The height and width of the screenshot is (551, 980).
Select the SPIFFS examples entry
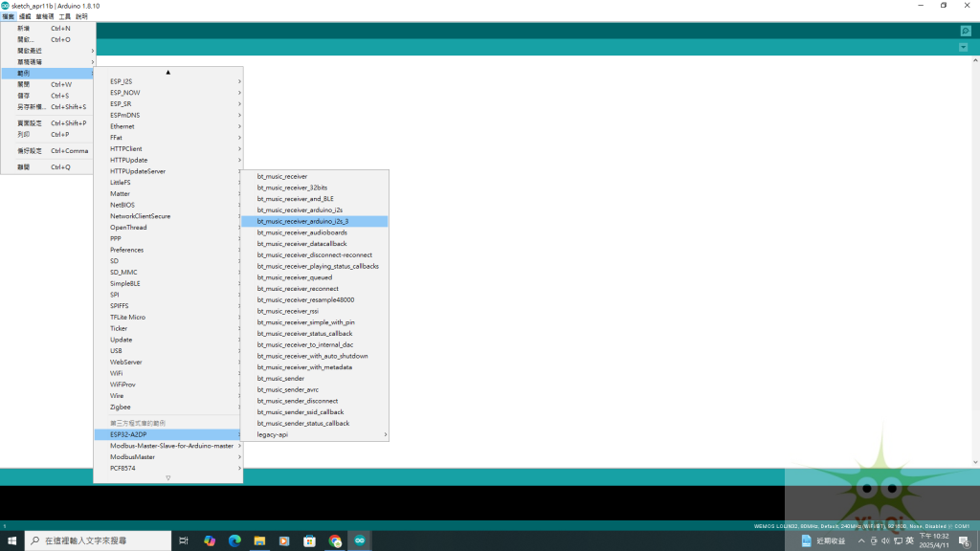[x=168, y=305]
